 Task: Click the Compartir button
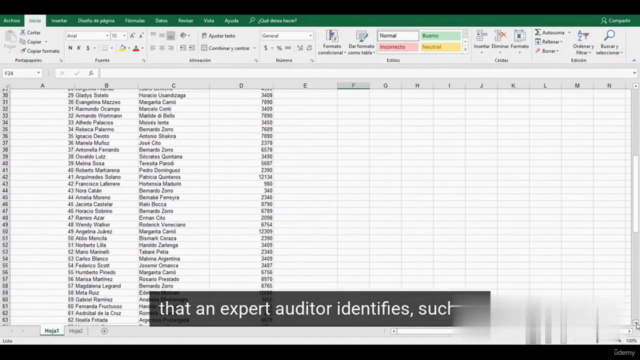click(616, 20)
